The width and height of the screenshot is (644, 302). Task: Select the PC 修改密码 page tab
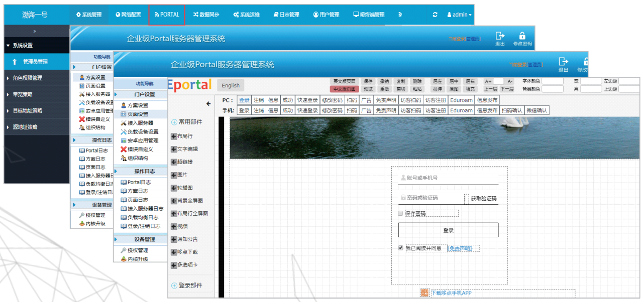(x=332, y=100)
